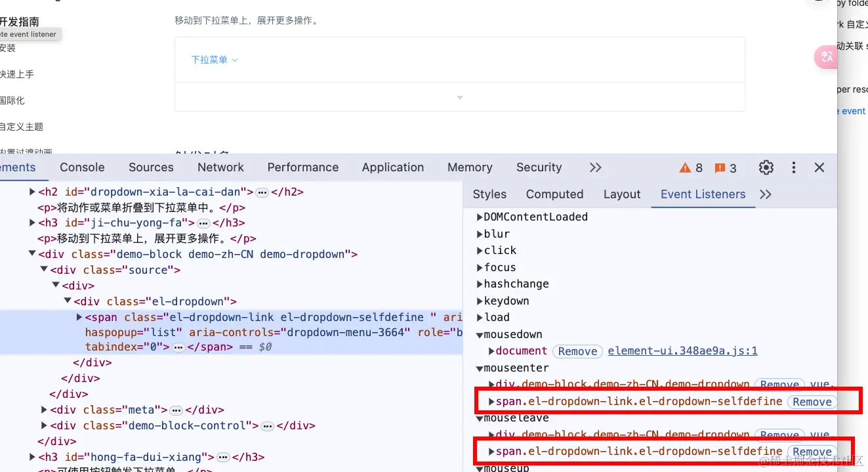Expand span.el-dropdown-link listener under mouseleave
The image size is (868, 472).
(491, 452)
